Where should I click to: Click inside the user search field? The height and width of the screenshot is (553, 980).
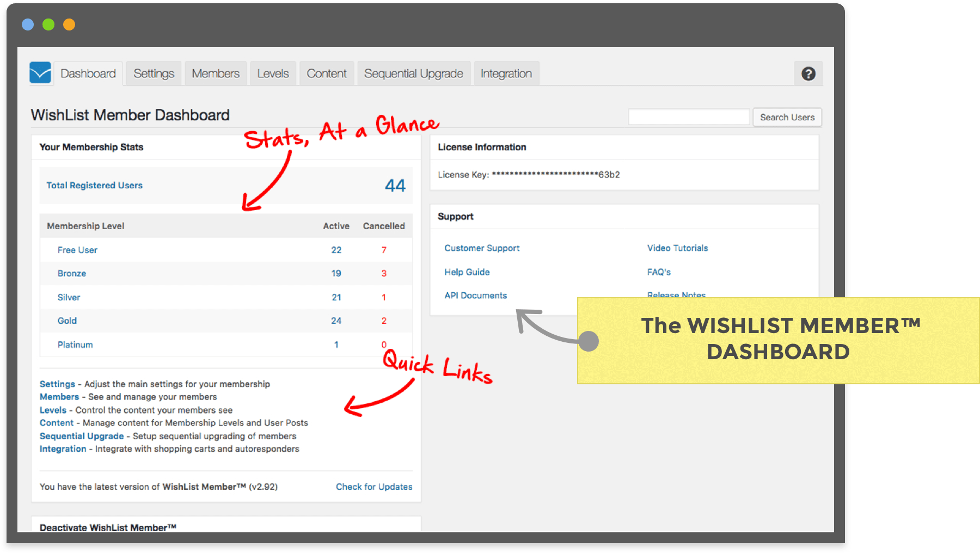coord(688,116)
